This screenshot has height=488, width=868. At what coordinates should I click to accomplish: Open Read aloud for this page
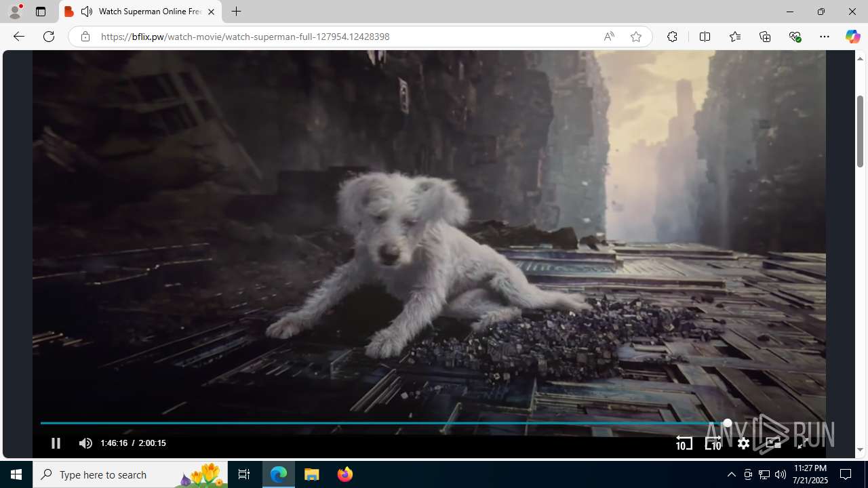(609, 37)
